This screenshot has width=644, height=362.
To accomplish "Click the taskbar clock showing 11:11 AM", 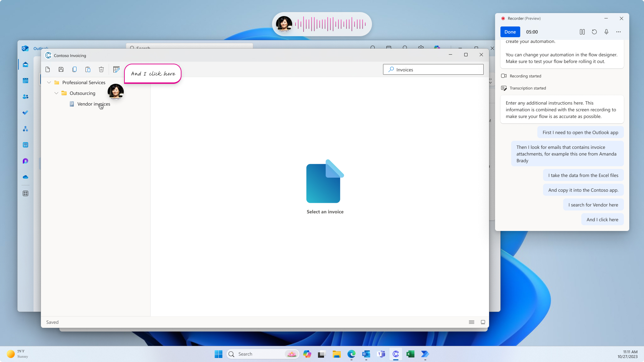I will click(x=628, y=354).
